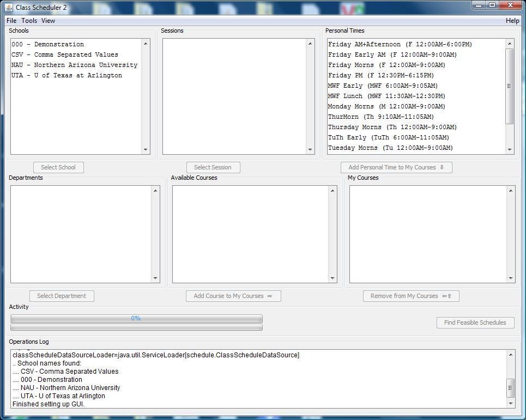Click the 0% progress bar
Image resolution: width=526 pixels, height=420 pixels.
tap(136, 319)
